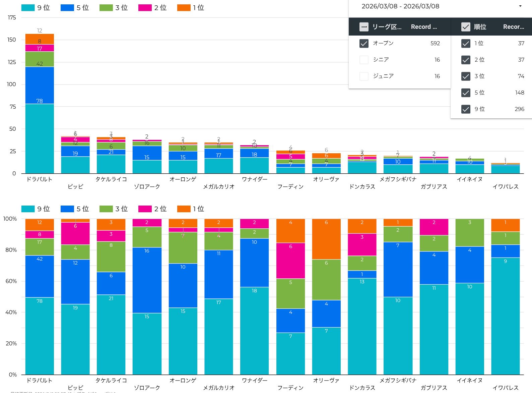The height and width of the screenshot is (393, 532).
Task: Click the 1位 orange legend swatch in top chart
Action: tap(184, 8)
